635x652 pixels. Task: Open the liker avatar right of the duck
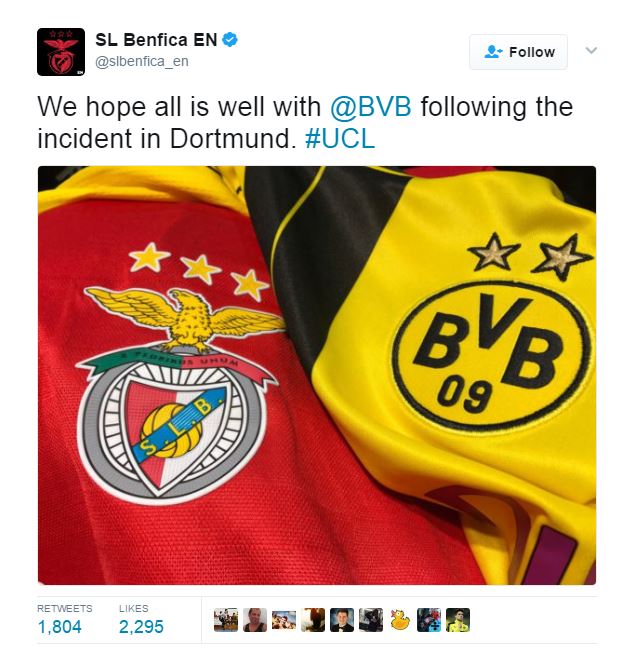429,620
